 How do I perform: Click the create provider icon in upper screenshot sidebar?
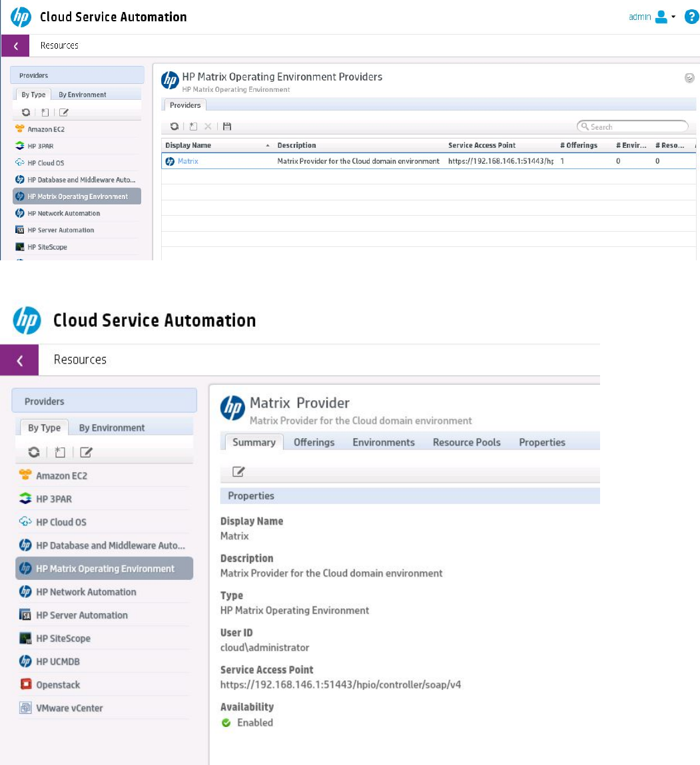tap(45, 113)
